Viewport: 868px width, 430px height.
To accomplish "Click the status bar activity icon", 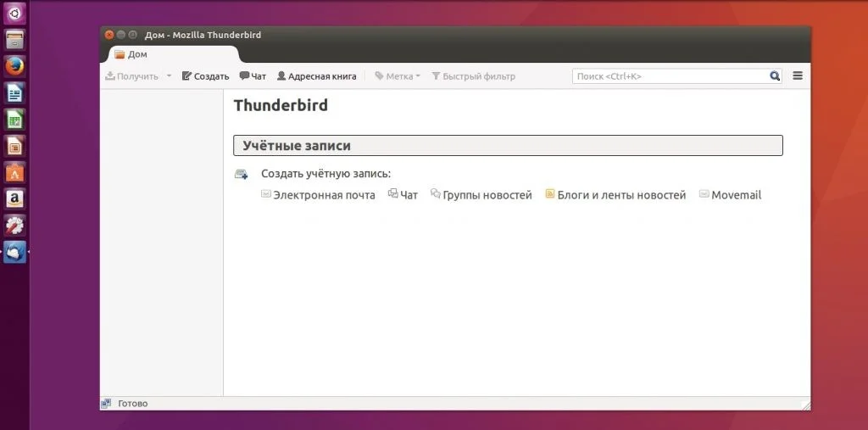I will (106, 404).
